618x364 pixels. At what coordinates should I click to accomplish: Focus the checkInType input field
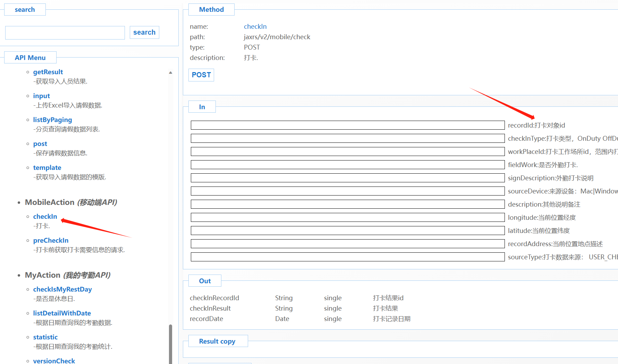[x=347, y=138]
